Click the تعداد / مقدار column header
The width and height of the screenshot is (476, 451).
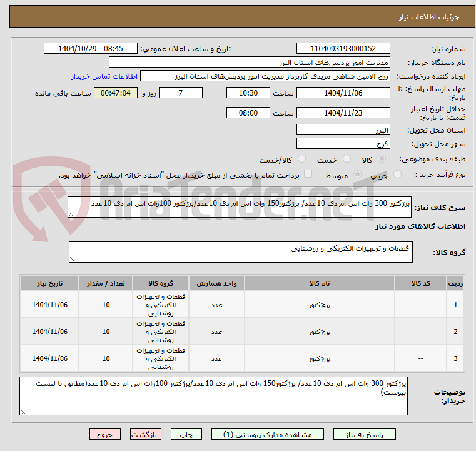point(106,283)
